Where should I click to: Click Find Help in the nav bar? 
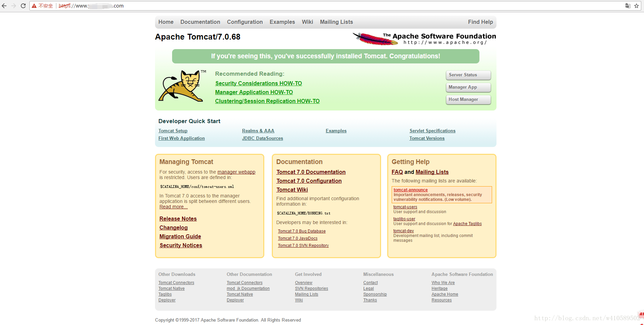coord(480,22)
